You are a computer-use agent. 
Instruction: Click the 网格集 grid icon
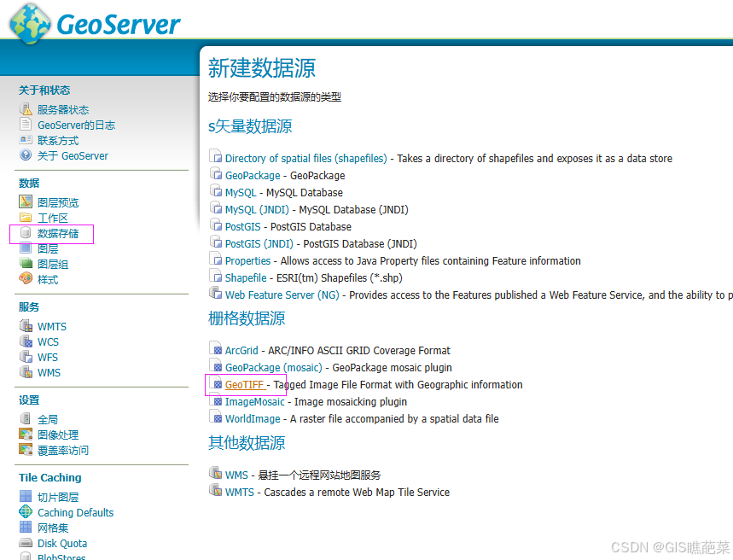(x=26, y=528)
